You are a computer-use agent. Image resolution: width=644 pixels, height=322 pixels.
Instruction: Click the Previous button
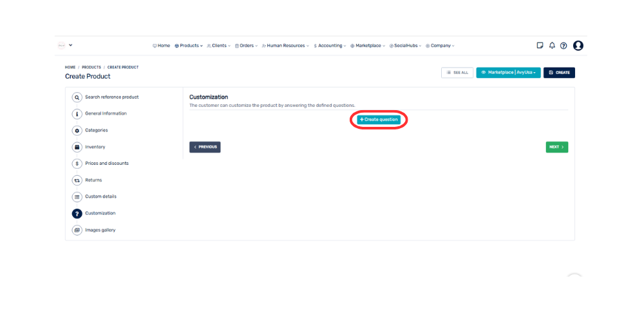pos(205,147)
